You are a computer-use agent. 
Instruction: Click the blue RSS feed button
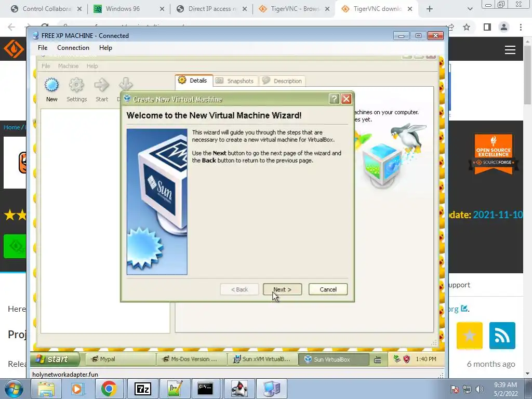pos(502,336)
